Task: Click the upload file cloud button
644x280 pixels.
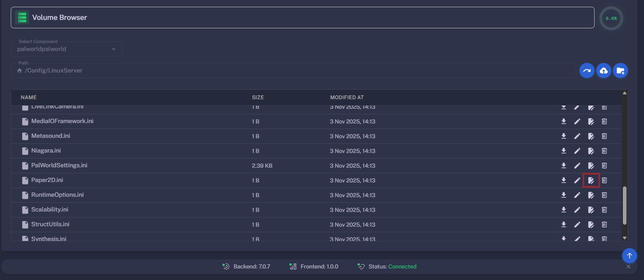Action: point(604,71)
